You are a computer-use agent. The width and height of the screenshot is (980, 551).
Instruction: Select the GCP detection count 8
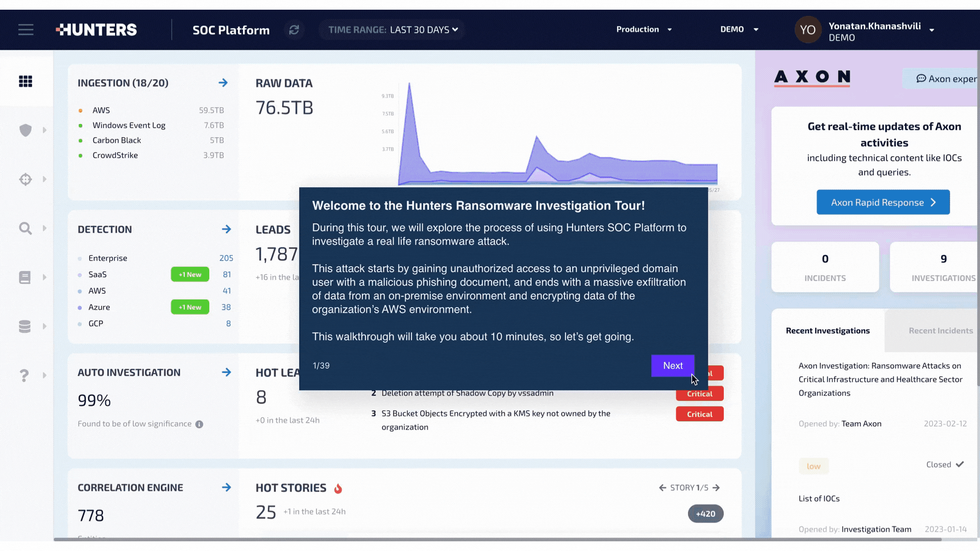click(228, 323)
